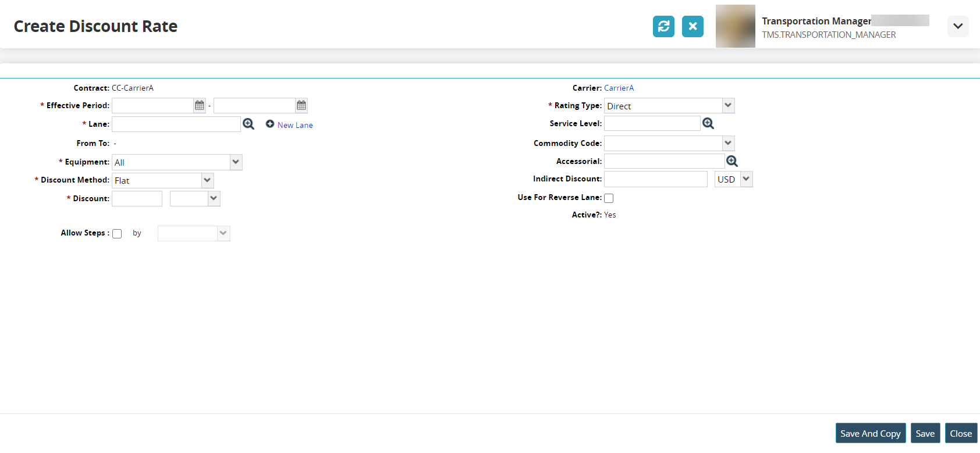This screenshot has height=453, width=980.
Task: Expand the user menu chevron
Action: pyautogui.click(x=958, y=26)
